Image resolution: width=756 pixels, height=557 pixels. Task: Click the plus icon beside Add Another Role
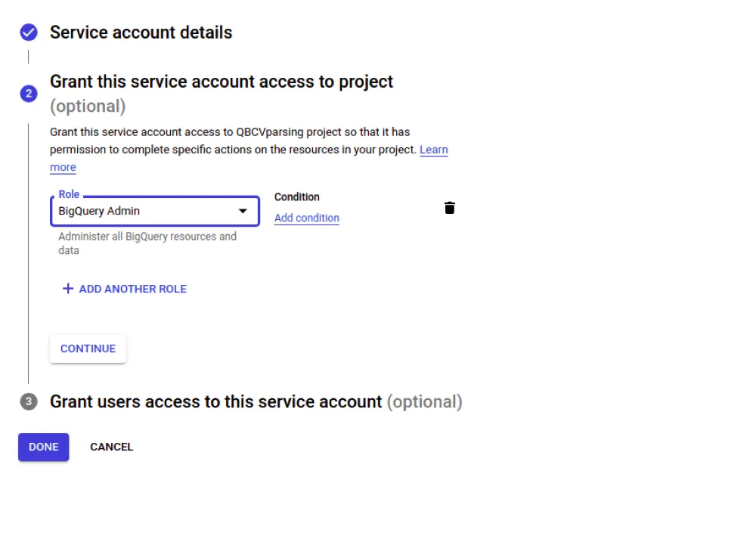[x=68, y=289]
